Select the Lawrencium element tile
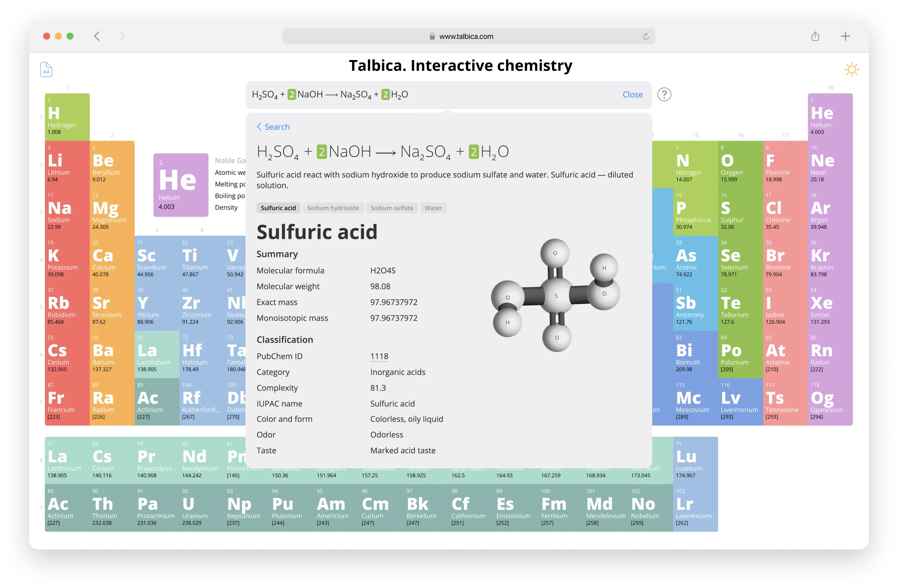 tap(695, 508)
